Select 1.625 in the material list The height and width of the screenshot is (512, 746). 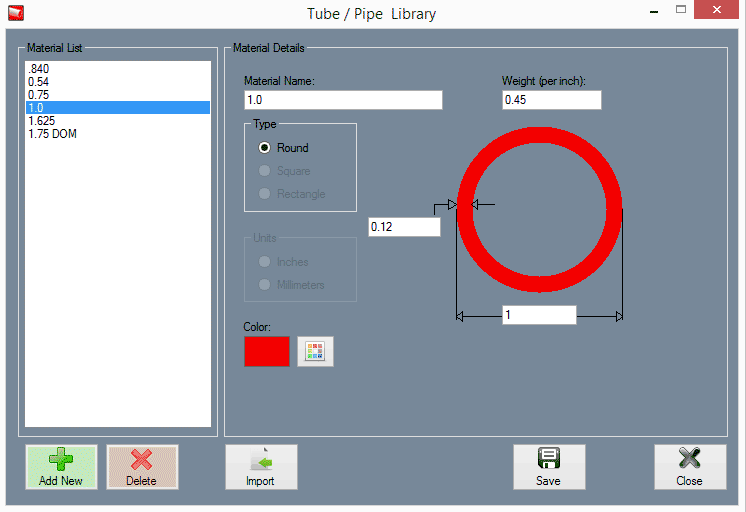(42, 120)
